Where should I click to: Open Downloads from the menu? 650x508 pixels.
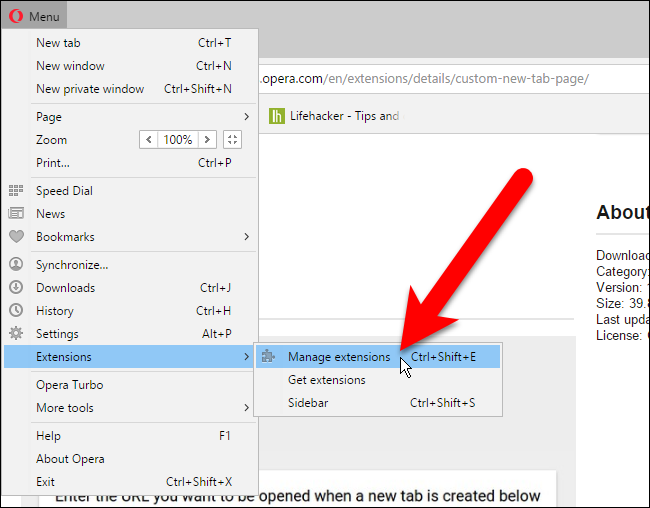(x=133, y=288)
